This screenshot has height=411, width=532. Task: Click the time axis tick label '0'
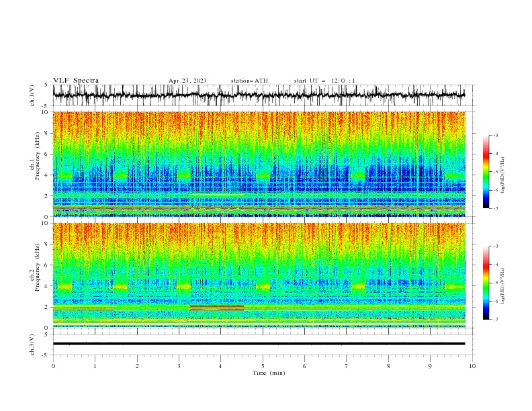53,366
